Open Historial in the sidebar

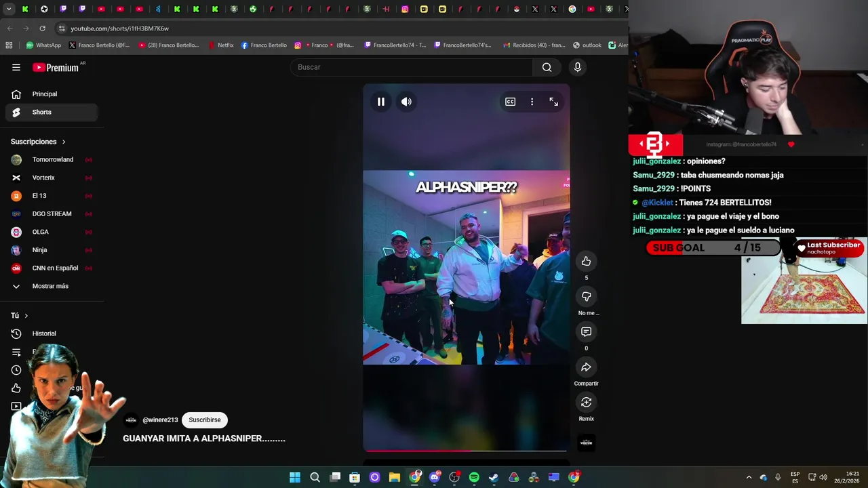pos(52,333)
